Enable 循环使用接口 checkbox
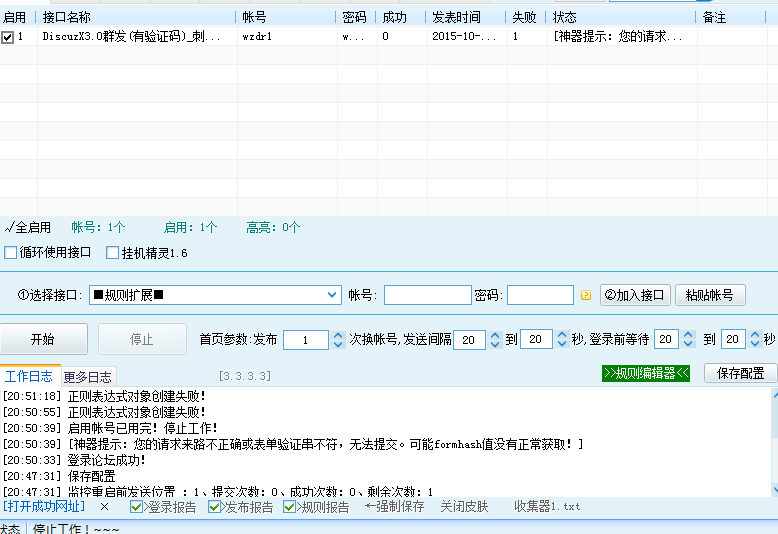The image size is (778, 534). coord(11,253)
